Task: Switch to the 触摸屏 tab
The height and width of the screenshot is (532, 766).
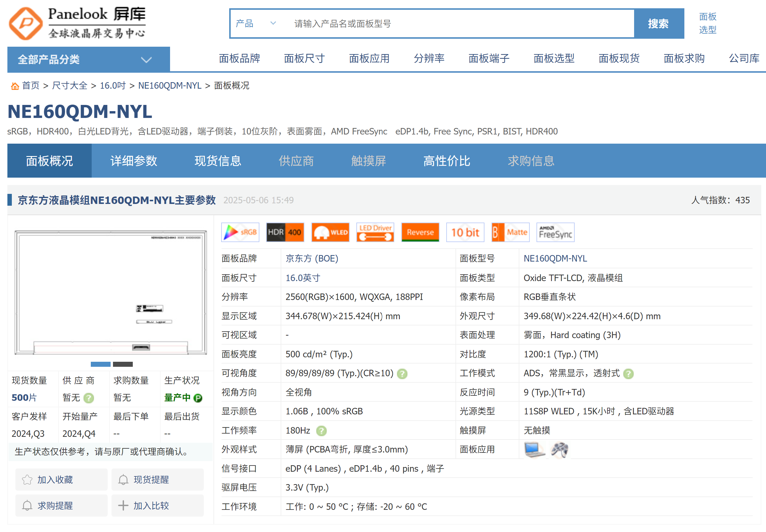Action: 369,161
